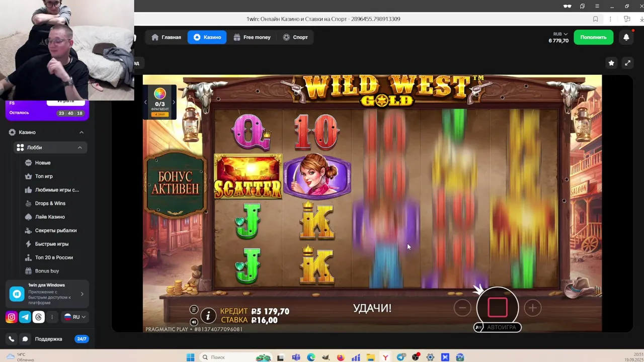Open the address bar three-dot menu
This screenshot has height=362, width=644.
click(x=610, y=19)
